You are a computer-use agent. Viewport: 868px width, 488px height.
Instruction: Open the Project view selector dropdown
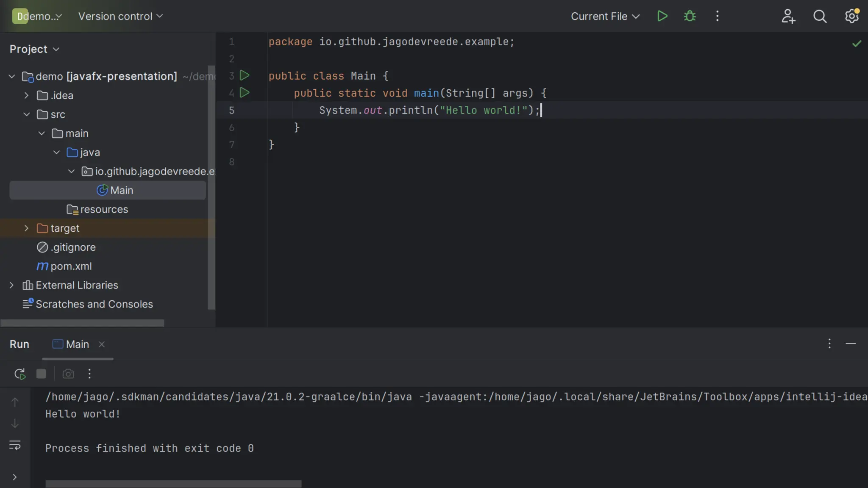[x=34, y=49]
